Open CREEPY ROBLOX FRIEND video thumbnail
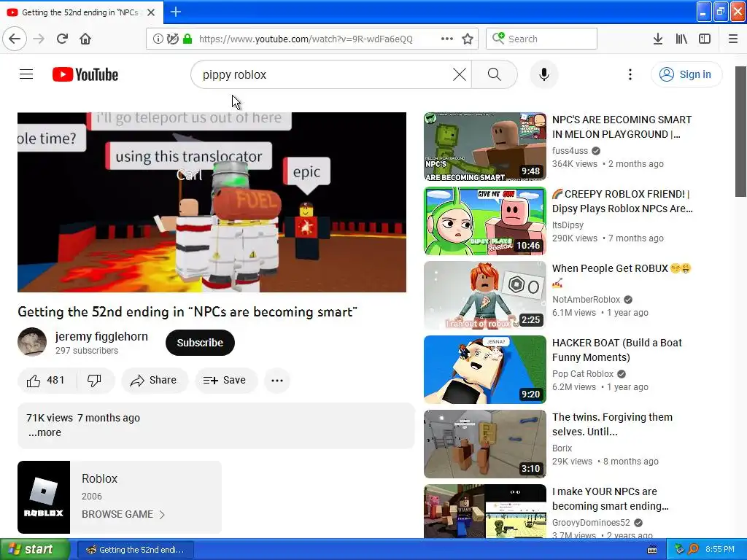The width and height of the screenshot is (747, 560). (485, 221)
